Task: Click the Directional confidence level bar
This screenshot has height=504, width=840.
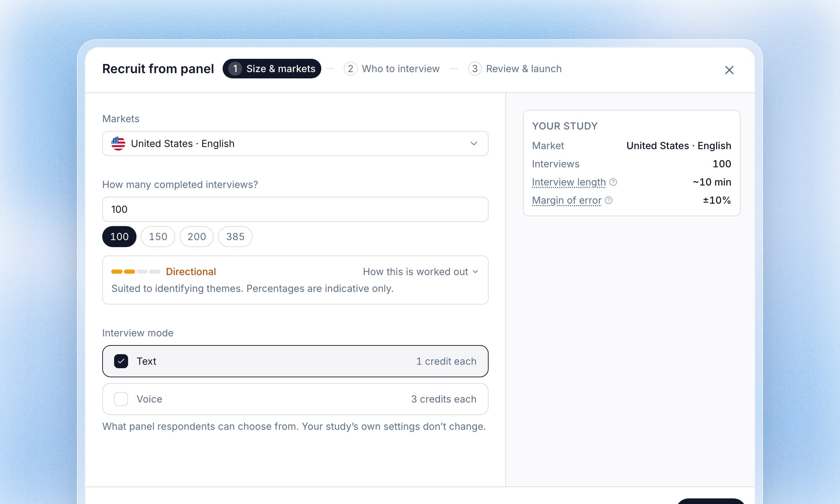Action: click(x=136, y=272)
